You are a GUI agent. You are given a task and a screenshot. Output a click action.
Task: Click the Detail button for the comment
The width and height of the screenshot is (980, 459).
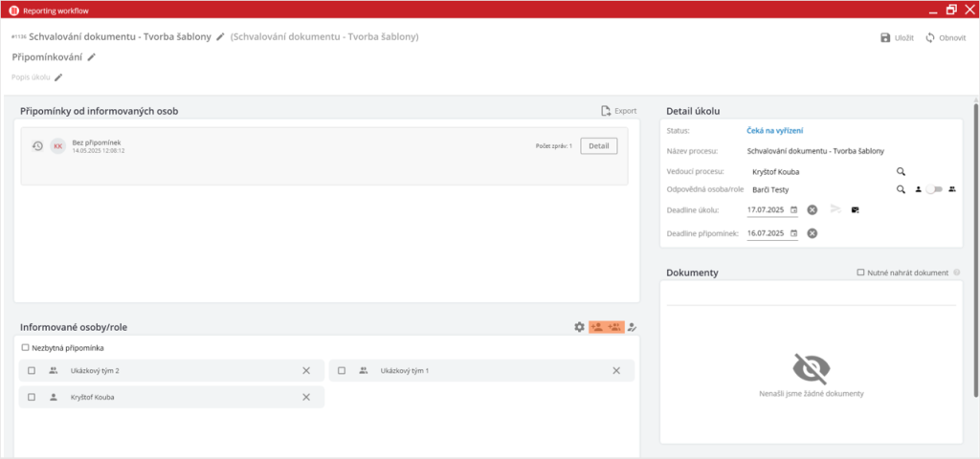click(x=598, y=146)
